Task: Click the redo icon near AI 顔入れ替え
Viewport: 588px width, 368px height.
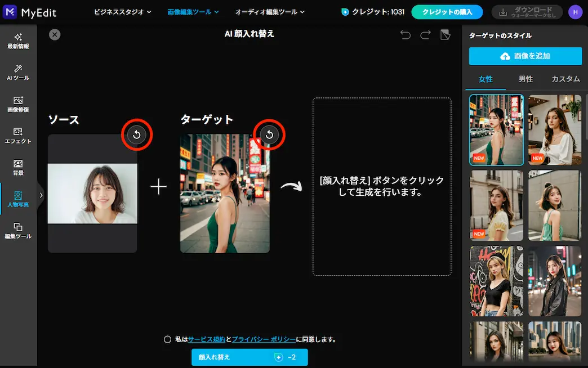Action: click(425, 34)
